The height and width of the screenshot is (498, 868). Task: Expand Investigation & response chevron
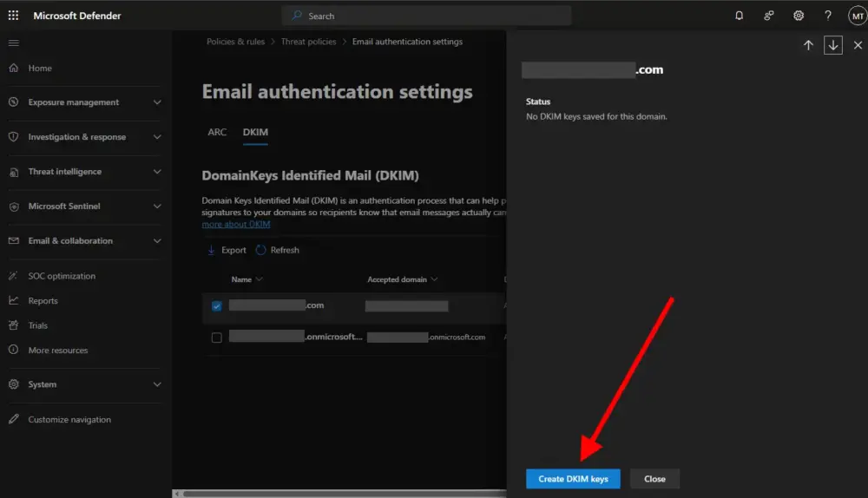point(157,137)
